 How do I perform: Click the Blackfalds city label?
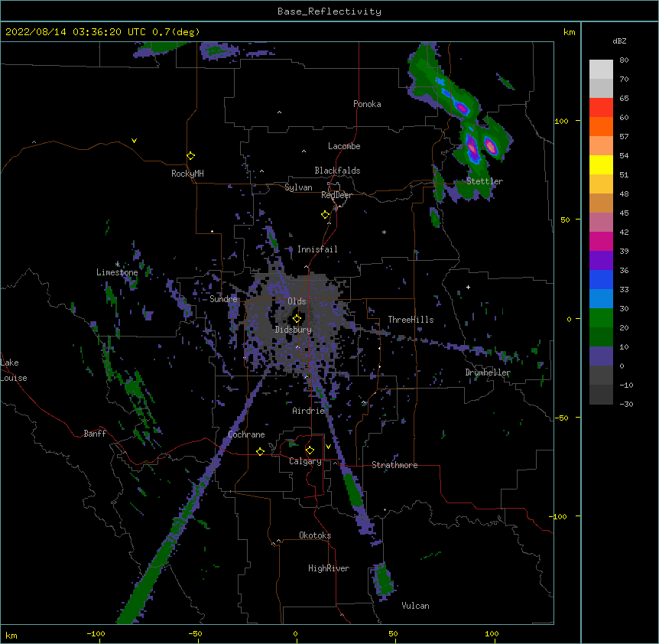click(x=337, y=171)
